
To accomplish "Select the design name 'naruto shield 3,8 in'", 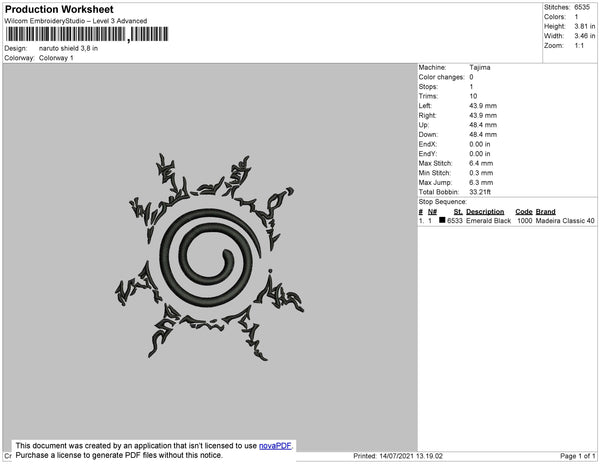I will click(x=68, y=48).
